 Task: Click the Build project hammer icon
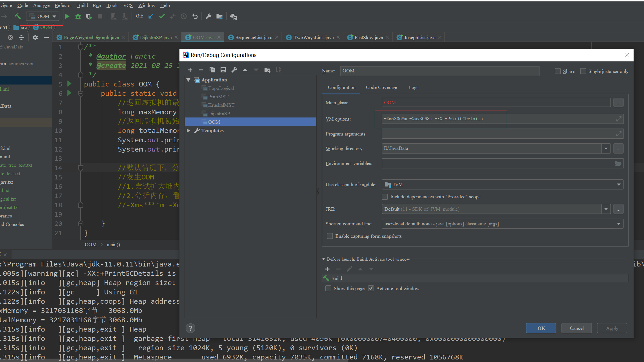18,16
